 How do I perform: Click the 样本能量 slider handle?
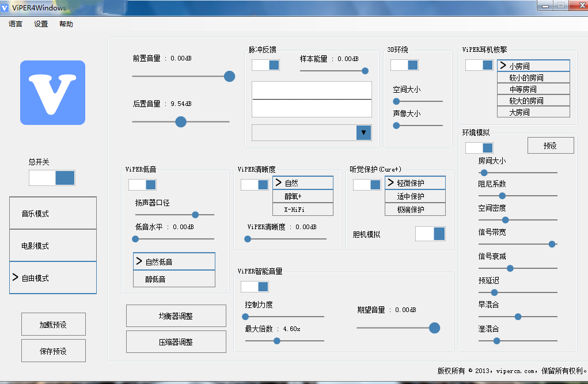(x=365, y=71)
